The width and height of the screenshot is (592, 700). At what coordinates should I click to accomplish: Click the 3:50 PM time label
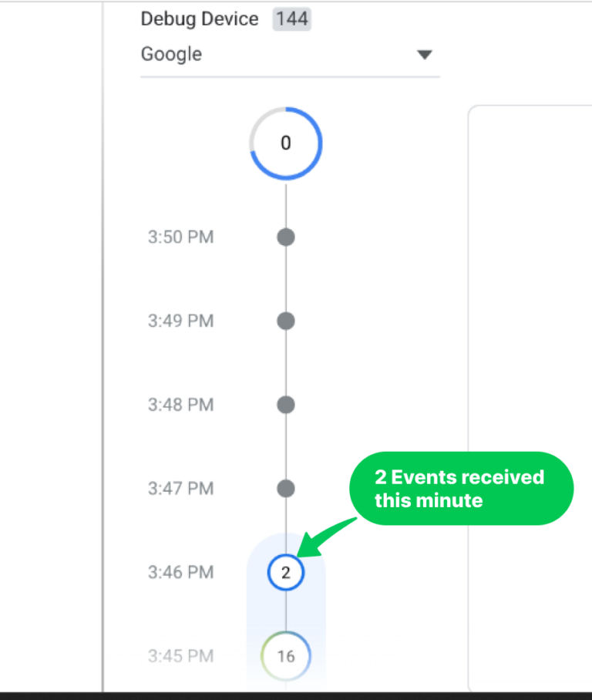(180, 237)
